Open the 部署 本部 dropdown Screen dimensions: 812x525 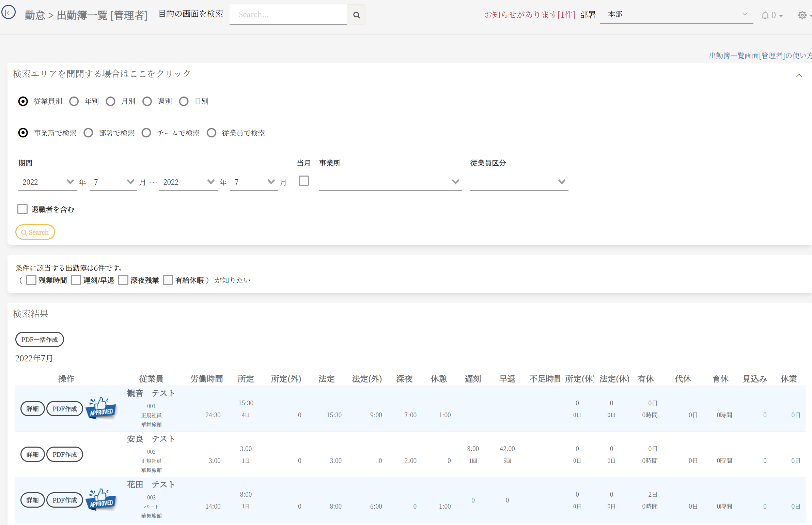[676, 15]
